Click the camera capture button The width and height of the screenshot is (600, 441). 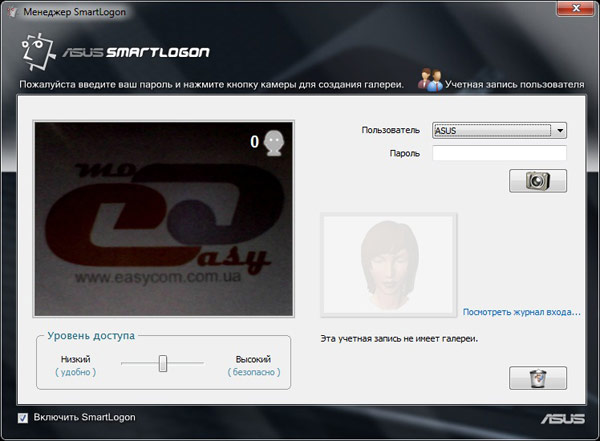[x=538, y=181]
